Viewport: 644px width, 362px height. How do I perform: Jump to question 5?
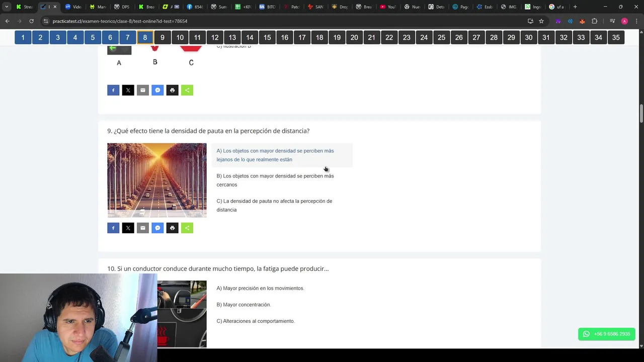(93, 37)
